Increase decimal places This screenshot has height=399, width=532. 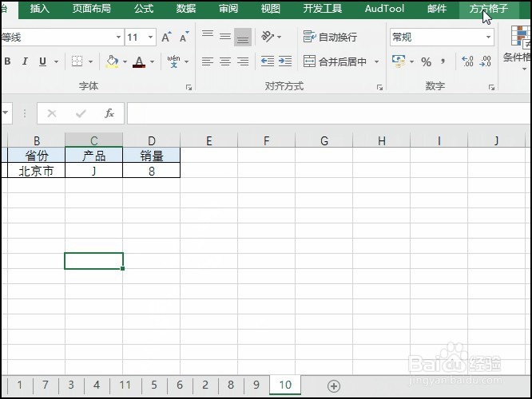tap(467, 61)
